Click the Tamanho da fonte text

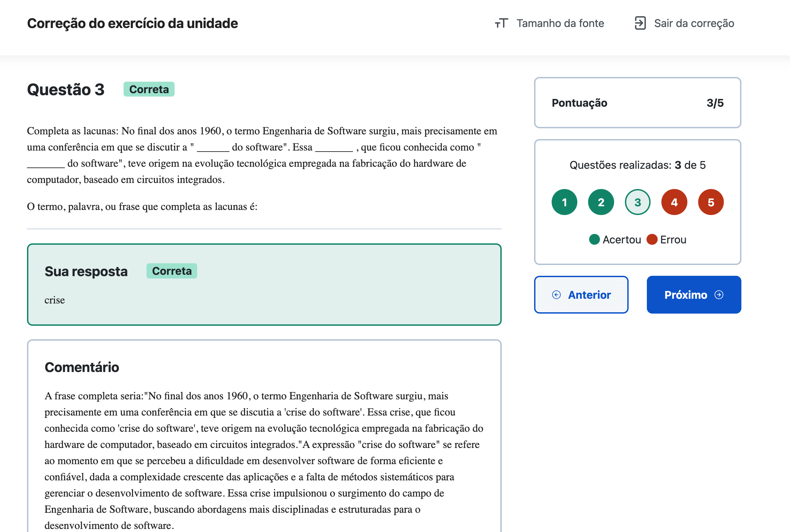560,23
